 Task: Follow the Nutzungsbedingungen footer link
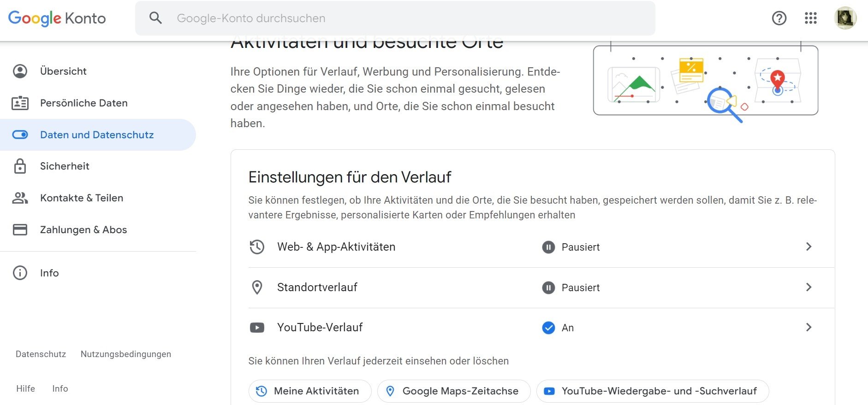tap(126, 354)
